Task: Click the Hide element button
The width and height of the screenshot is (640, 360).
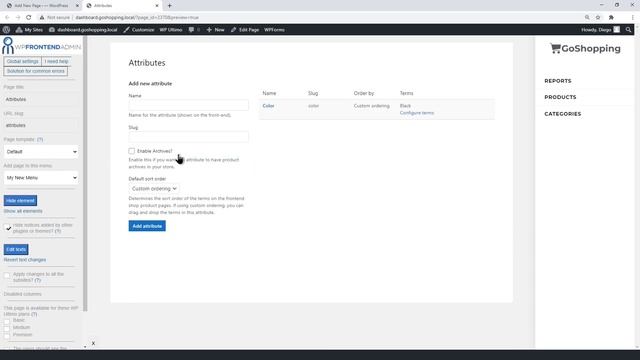Action: click(x=20, y=200)
